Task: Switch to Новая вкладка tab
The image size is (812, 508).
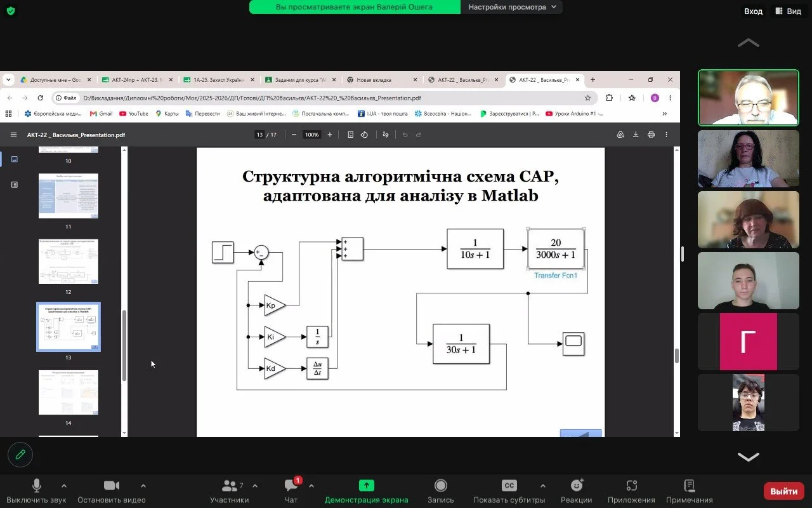Action: pyautogui.click(x=382, y=80)
